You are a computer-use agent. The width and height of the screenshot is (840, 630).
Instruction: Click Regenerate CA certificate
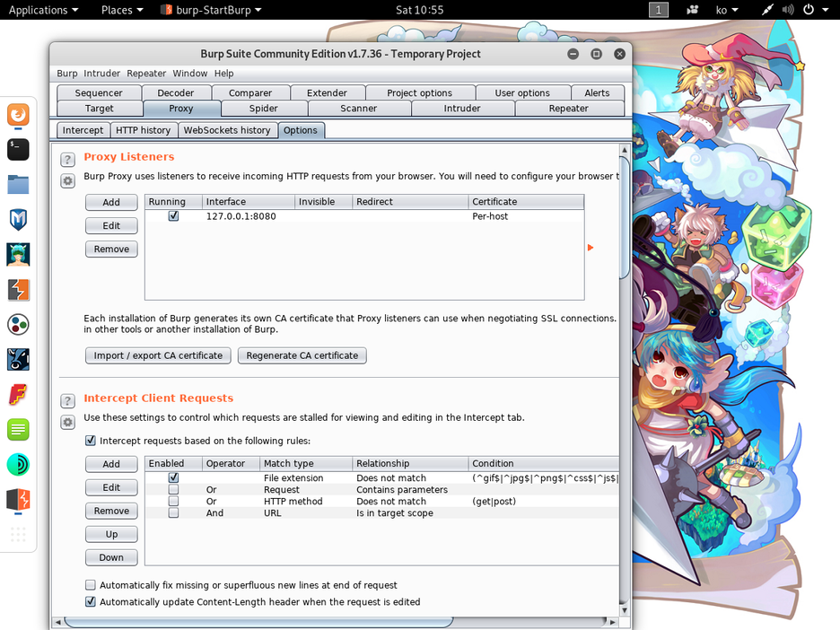pos(302,355)
